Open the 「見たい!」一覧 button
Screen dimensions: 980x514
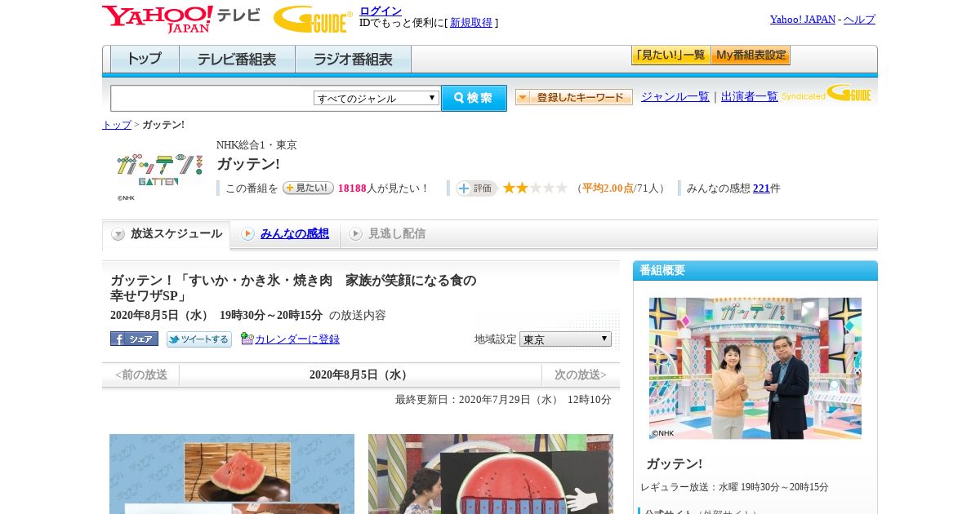670,55
